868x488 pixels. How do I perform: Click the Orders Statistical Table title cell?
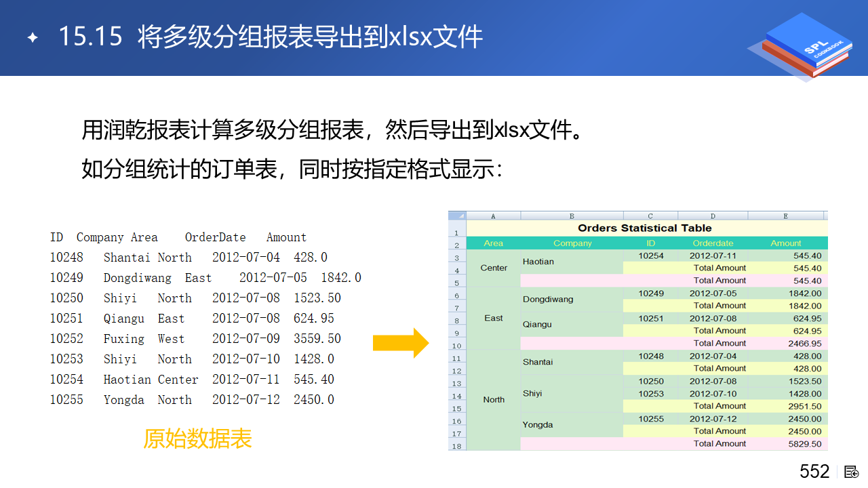coord(647,228)
